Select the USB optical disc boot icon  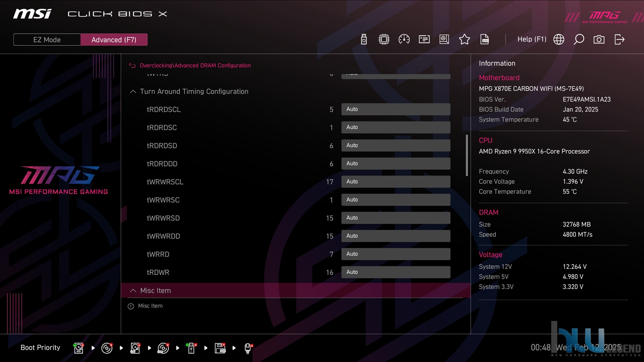[x=164, y=348]
